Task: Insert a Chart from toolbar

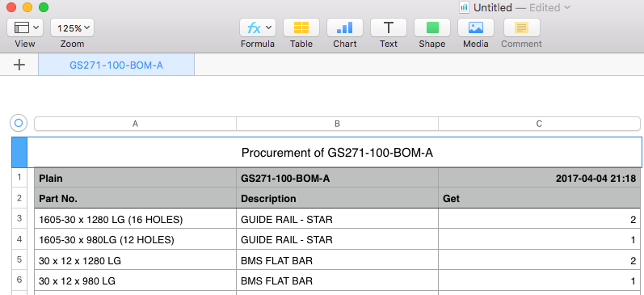Action: [x=344, y=28]
